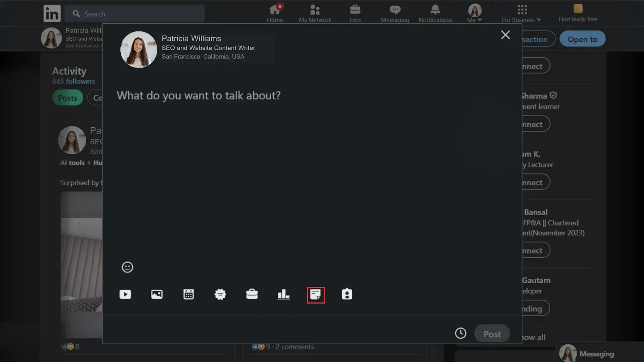Create a poll with bar chart icon
The height and width of the screenshot is (362, 644).
point(283,294)
